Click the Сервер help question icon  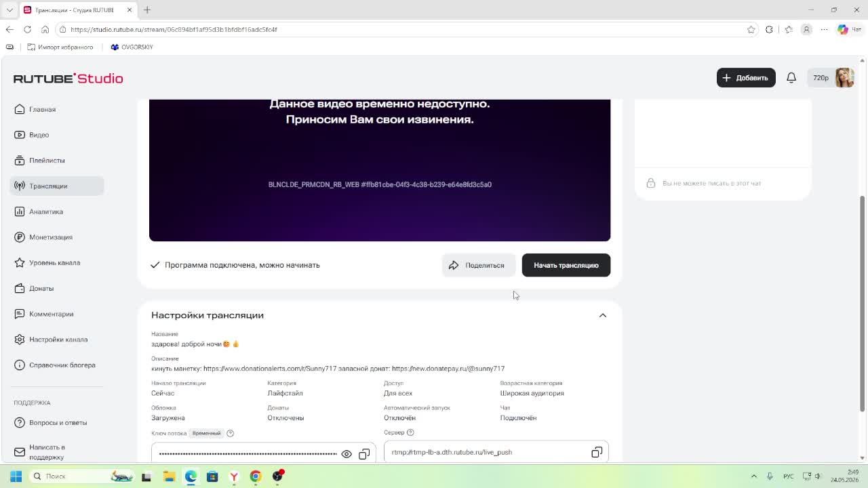[x=410, y=432]
